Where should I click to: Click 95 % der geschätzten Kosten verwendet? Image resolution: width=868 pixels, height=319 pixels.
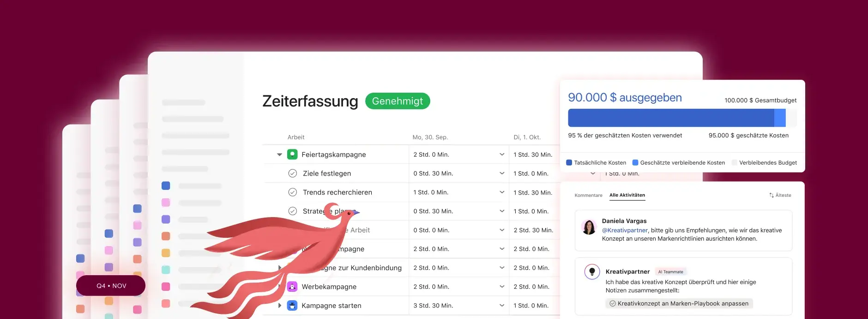tap(625, 136)
